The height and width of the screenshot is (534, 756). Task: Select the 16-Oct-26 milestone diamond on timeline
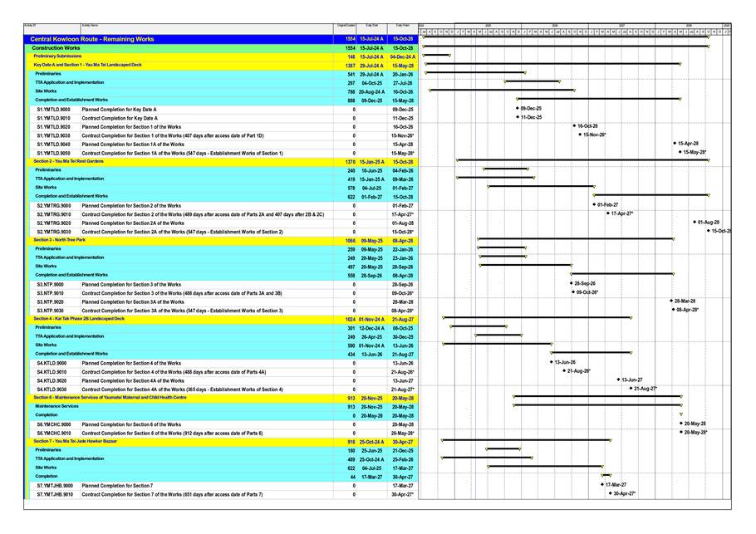[574, 126]
